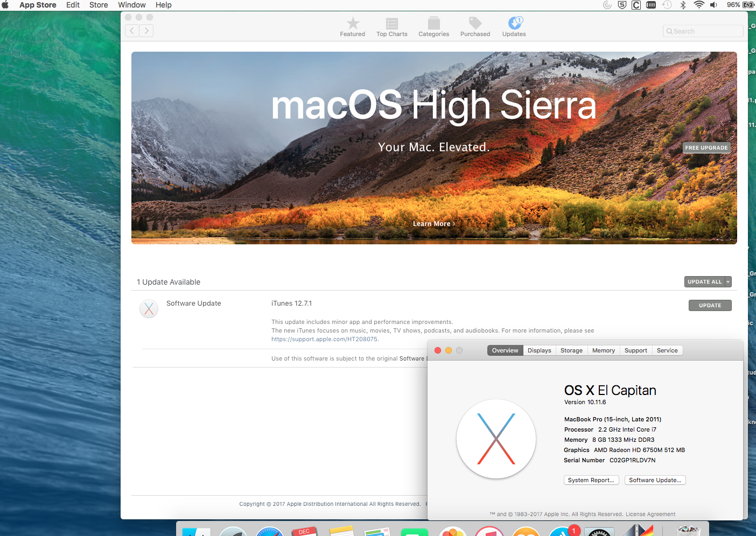Click '2.2 GHz Intel Core i7' processor text

(x=627, y=429)
